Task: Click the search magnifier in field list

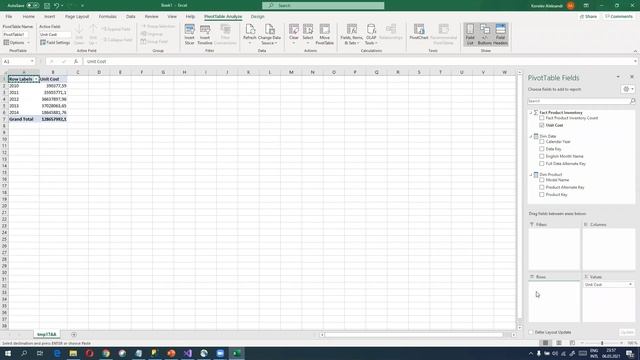Action: 633,101
